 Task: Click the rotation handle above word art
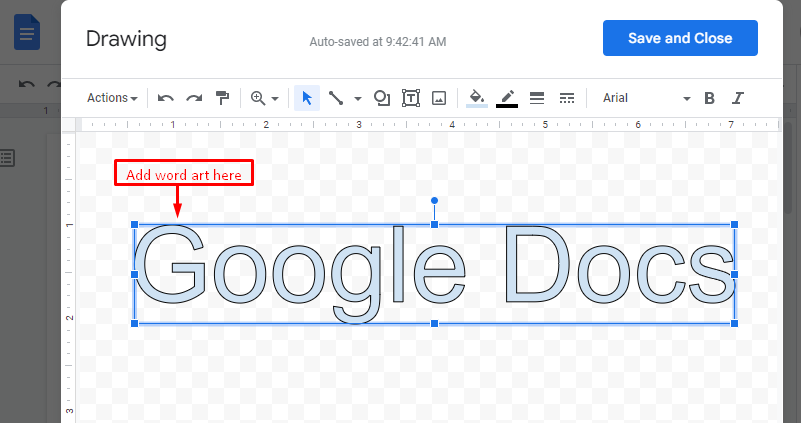(434, 201)
